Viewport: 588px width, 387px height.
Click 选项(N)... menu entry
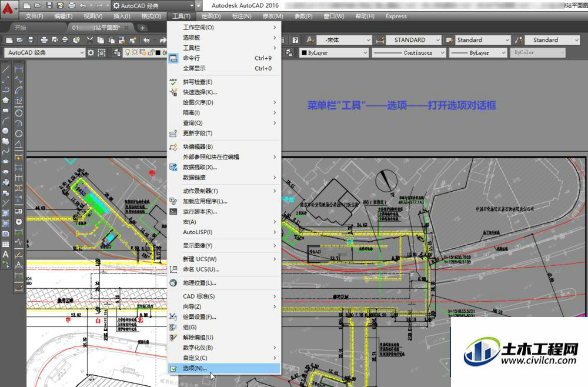coord(224,368)
